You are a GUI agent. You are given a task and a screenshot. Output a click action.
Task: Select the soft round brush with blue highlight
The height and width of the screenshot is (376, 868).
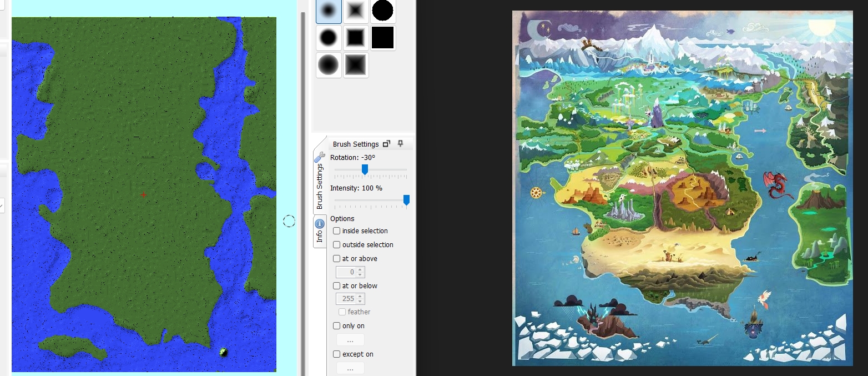pyautogui.click(x=329, y=11)
